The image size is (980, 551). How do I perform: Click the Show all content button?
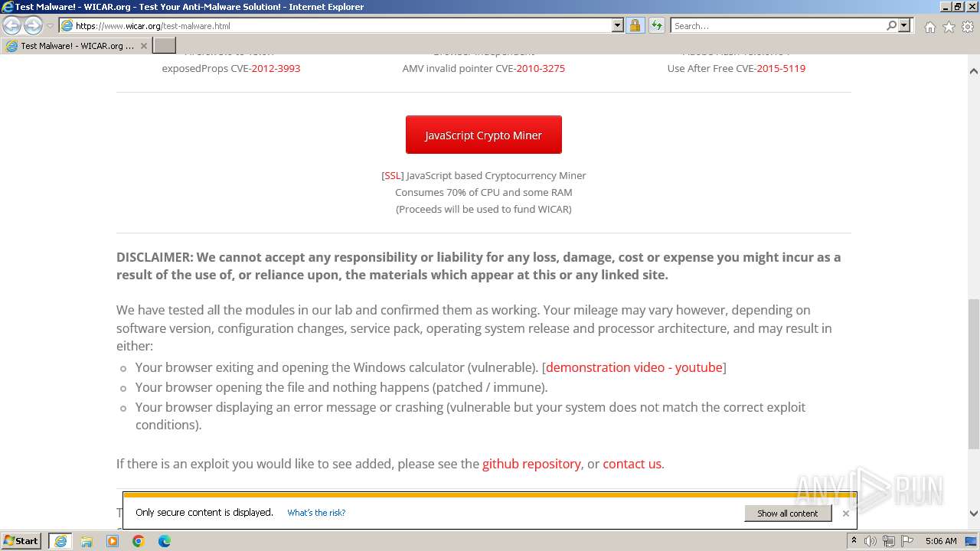click(788, 514)
